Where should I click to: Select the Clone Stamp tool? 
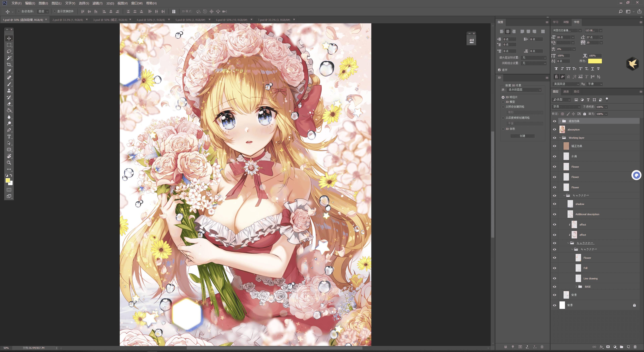[9, 91]
